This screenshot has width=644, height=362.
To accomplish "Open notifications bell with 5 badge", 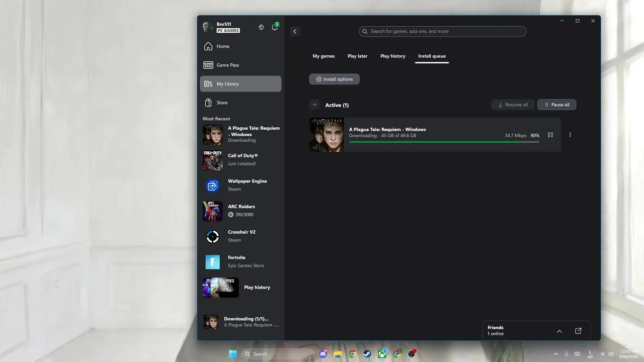I will 275,27.
